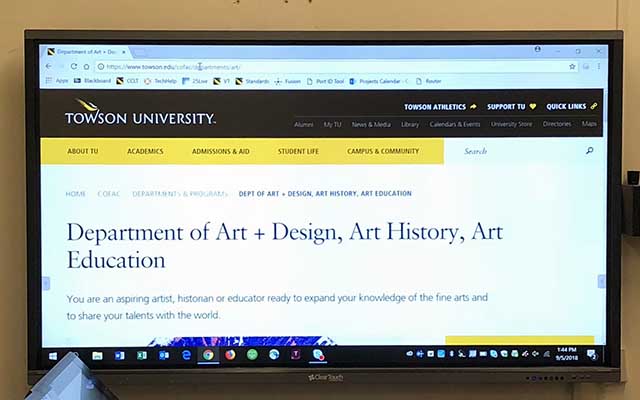The height and width of the screenshot is (400, 640).
Task: Open Excel from the taskbar
Action: [142, 356]
